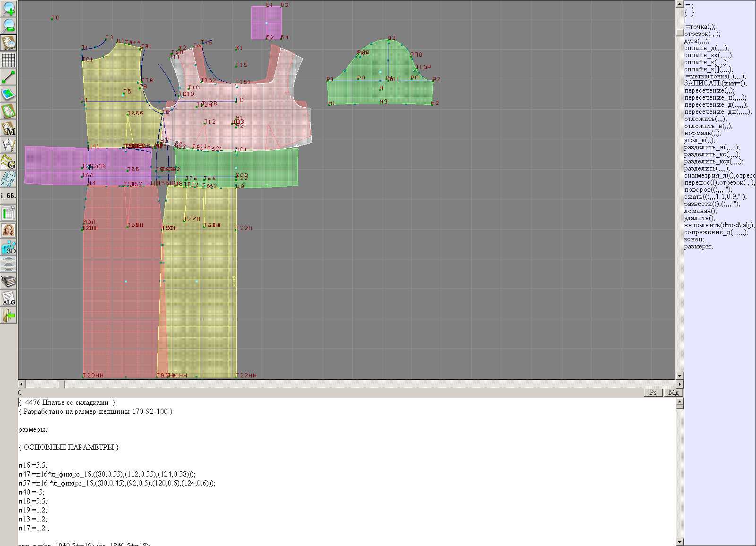This screenshot has width=756, height=546.
Task: Choose 'пересечение(,,);' in operator list
Action: click(709, 91)
